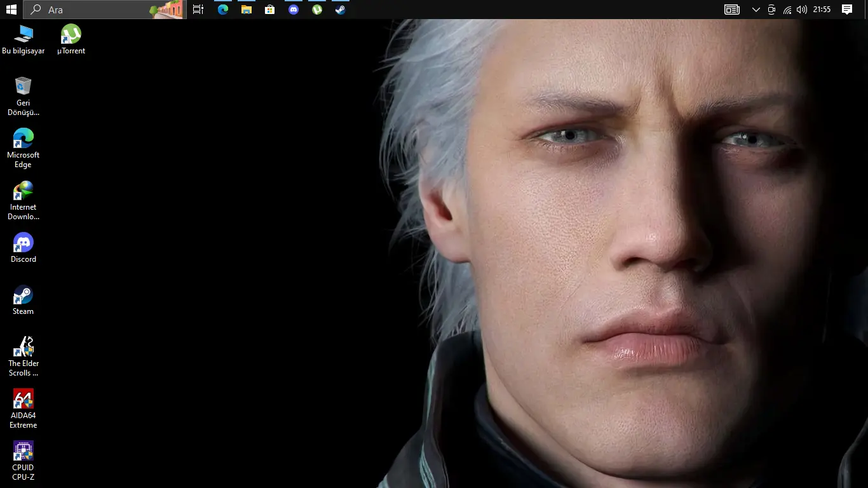Screen dimensions: 868x488
Task: Open the Wi-Fi network flyout
Action: point(787,10)
